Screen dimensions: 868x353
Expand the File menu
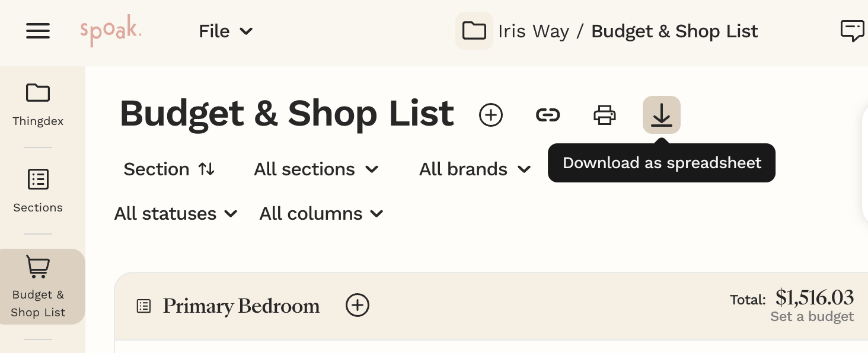[226, 31]
